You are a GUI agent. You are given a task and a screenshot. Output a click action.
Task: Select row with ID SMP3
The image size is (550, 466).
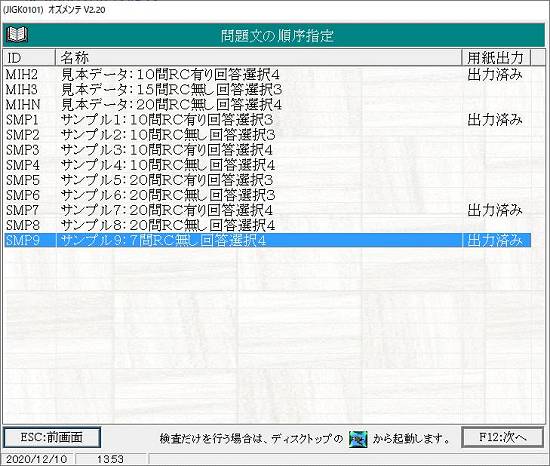[267, 150]
